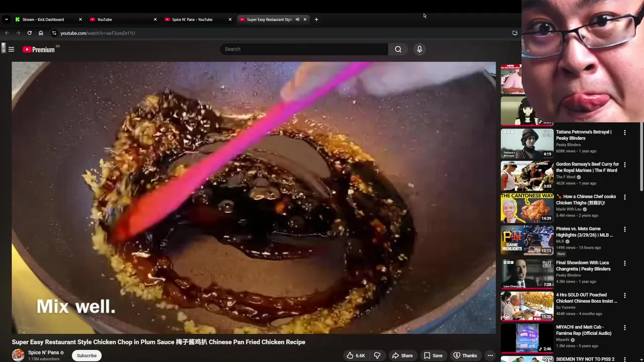
Task: Click 'The F Word' channel name
Action: coord(566,177)
